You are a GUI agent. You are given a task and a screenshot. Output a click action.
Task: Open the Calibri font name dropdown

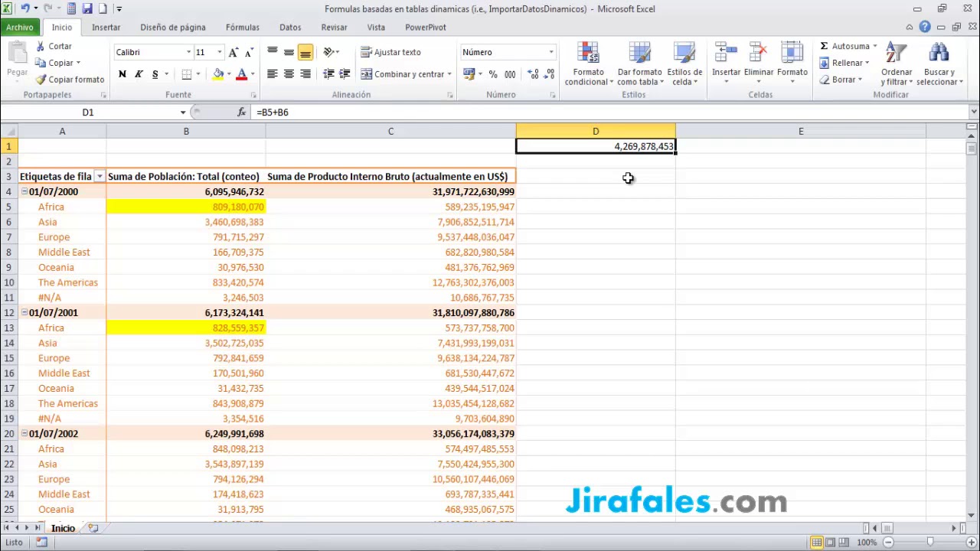click(188, 52)
